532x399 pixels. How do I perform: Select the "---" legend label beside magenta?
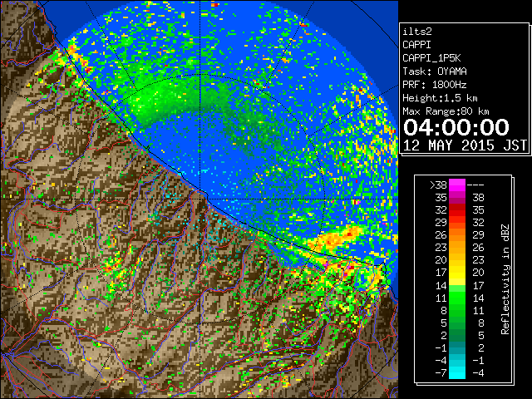point(475,185)
